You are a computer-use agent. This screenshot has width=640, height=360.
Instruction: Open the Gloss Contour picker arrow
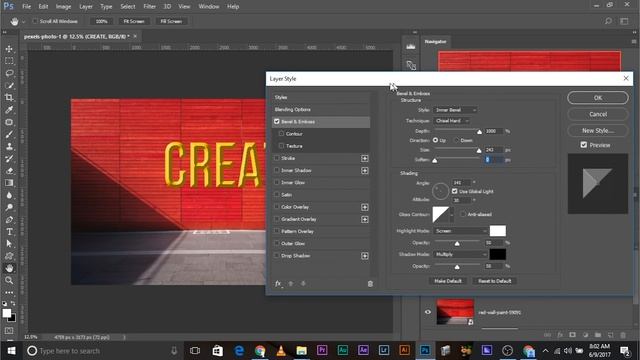(x=451, y=214)
